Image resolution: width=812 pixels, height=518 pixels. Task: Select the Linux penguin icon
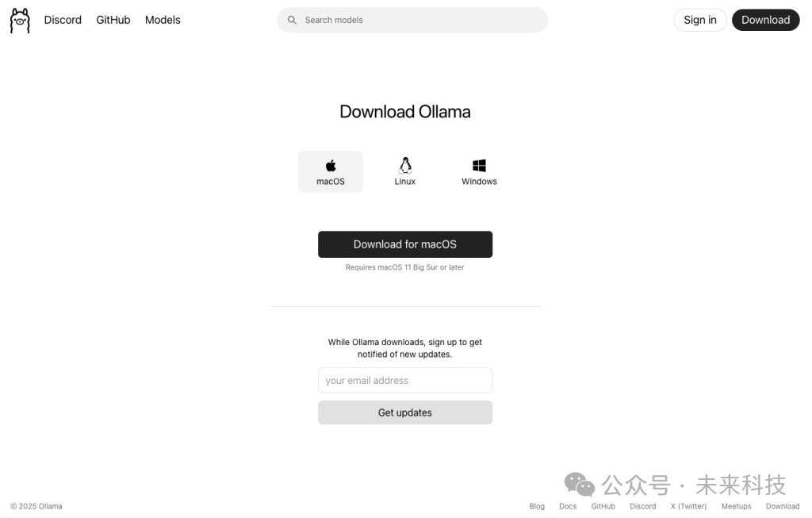(x=405, y=165)
